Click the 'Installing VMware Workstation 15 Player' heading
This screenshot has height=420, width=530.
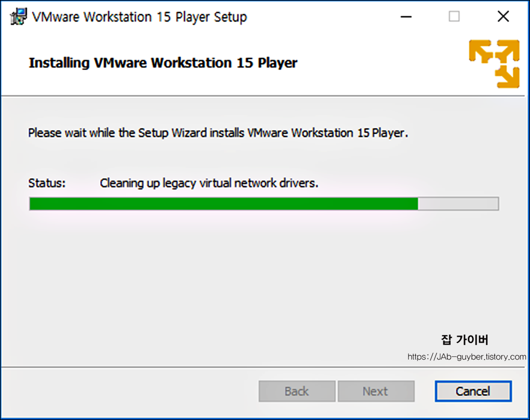pos(163,63)
